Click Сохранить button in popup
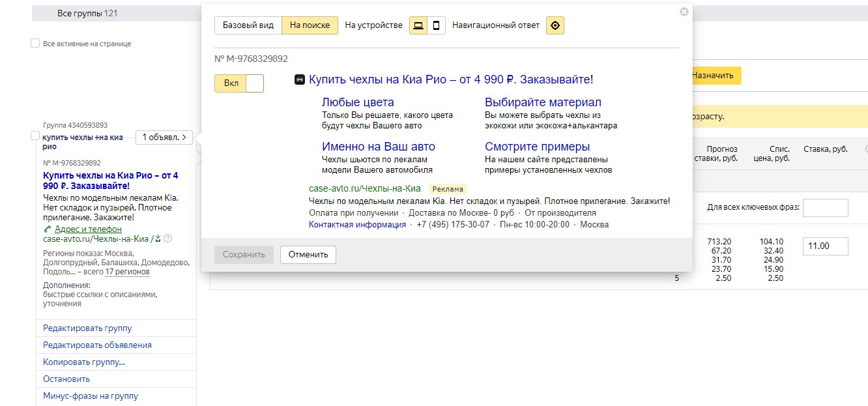The width and height of the screenshot is (868, 406). point(244,254)
